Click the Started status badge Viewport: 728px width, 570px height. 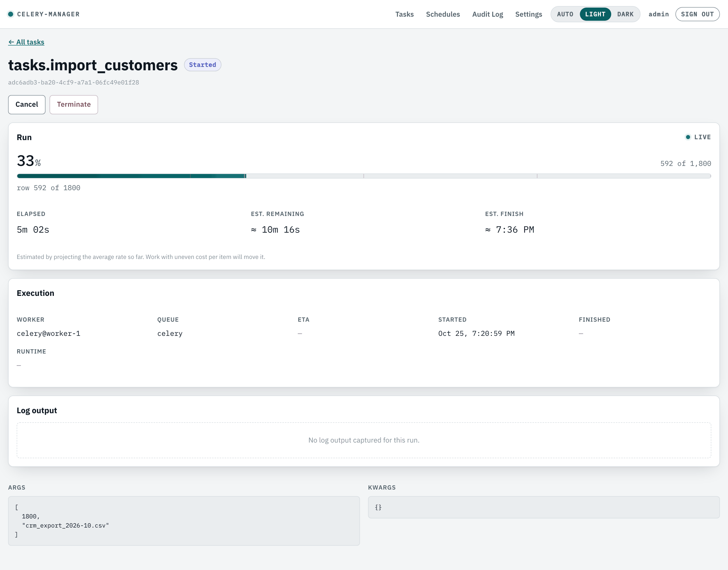click(202, 65)
